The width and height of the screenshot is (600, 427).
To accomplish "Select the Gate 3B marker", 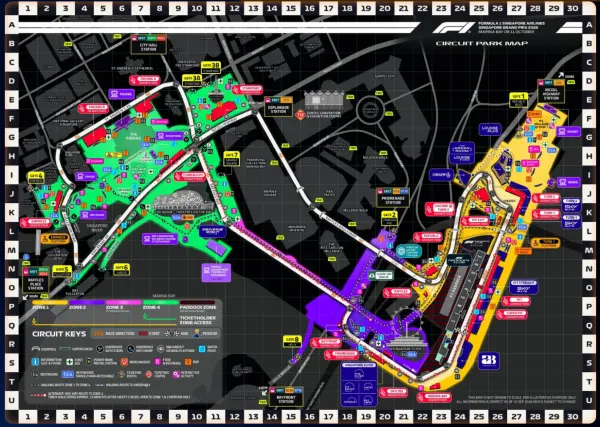I will [x=211, y=67].
